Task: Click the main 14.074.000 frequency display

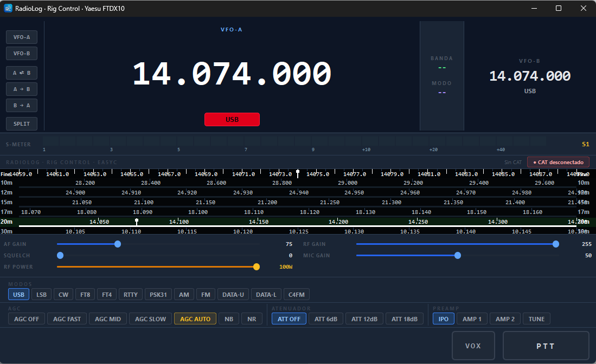Action: [232, 74]
